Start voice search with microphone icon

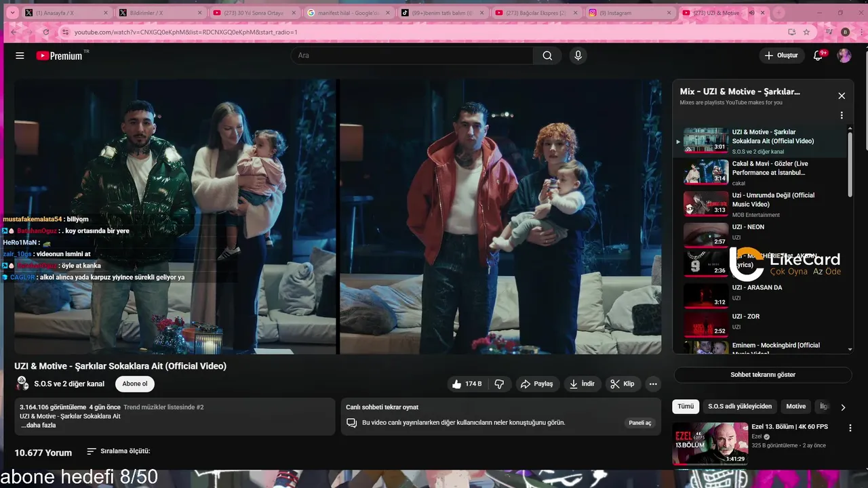coord(578,56)
